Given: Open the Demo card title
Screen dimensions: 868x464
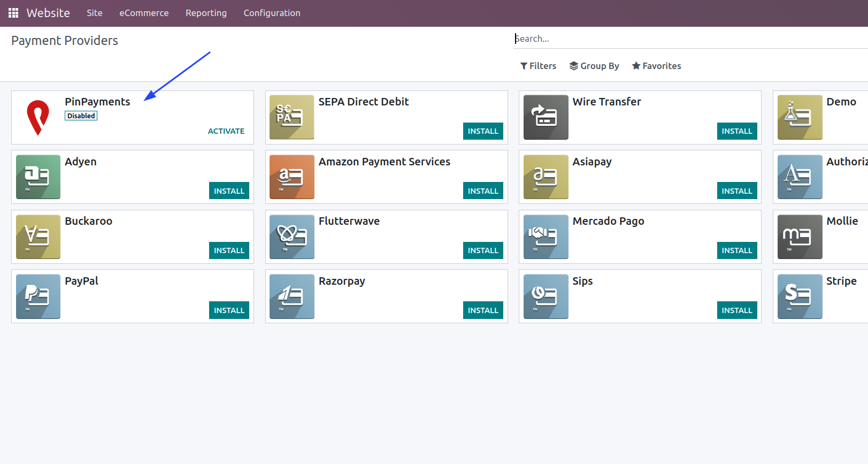Looking at the screenshot, I should pos(841,102).
